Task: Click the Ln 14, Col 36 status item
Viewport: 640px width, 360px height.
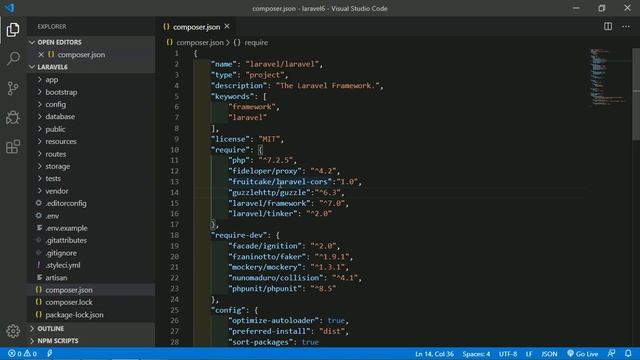Action: (x=434, y=353)
